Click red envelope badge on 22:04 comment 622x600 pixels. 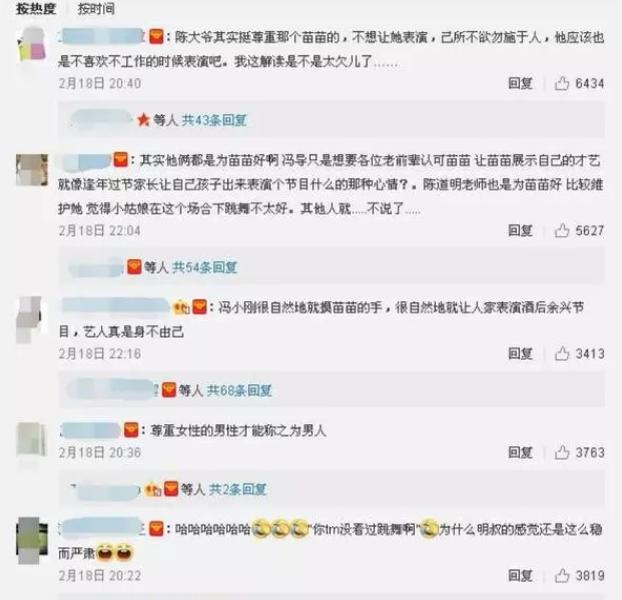121,160
